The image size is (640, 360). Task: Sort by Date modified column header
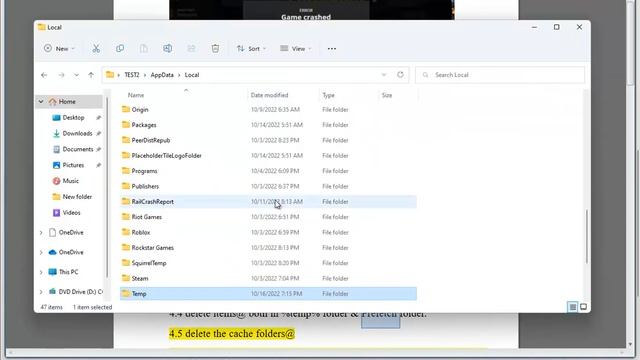pos(269,95)
